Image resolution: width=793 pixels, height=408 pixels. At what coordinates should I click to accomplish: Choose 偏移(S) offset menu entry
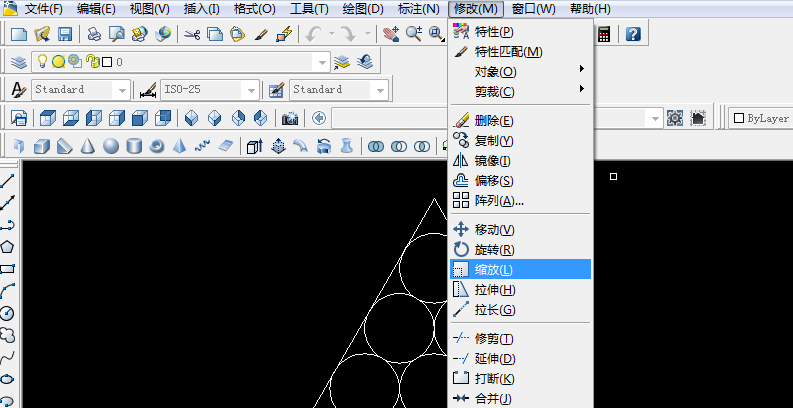pyautogui.click(x=520, y=181)
